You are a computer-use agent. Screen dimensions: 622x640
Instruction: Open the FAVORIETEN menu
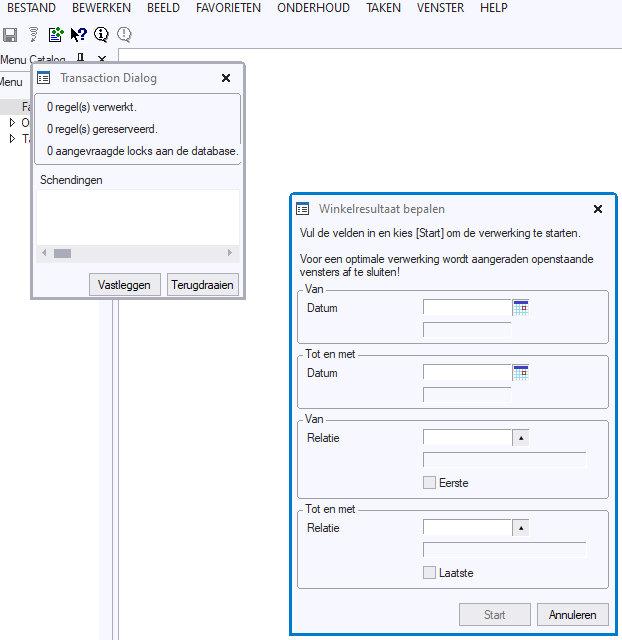tap(228, 8)
